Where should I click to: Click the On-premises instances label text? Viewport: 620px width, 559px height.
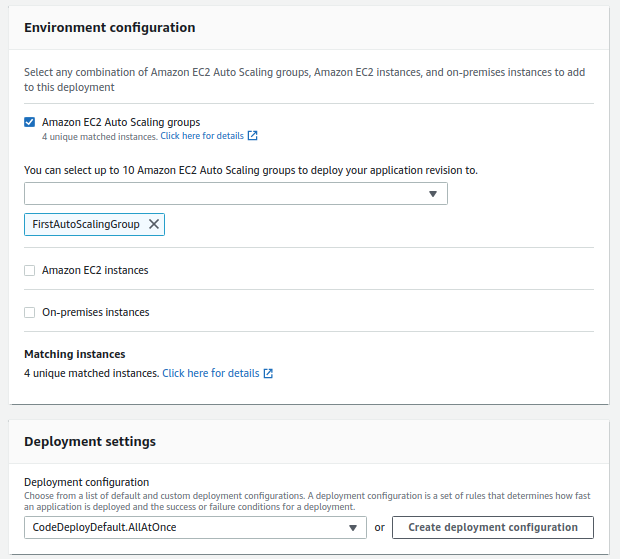coord(96,312)
